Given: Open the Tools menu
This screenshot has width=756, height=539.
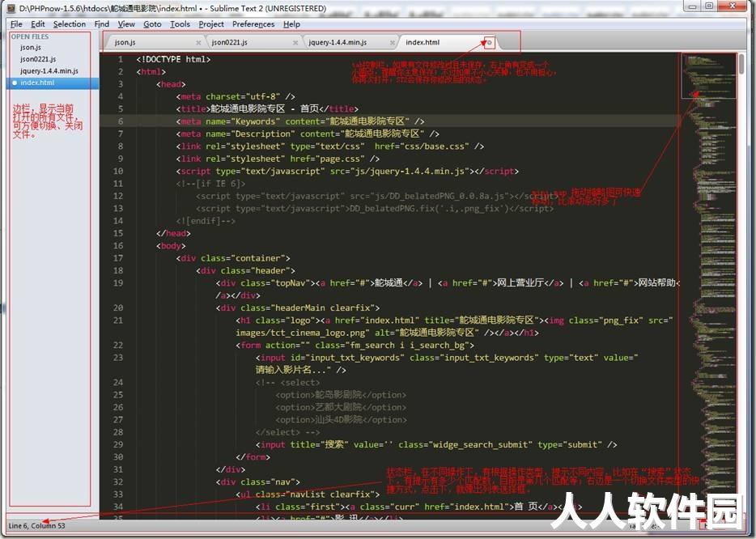Looking at the screenshot, I should pos(180,24).
